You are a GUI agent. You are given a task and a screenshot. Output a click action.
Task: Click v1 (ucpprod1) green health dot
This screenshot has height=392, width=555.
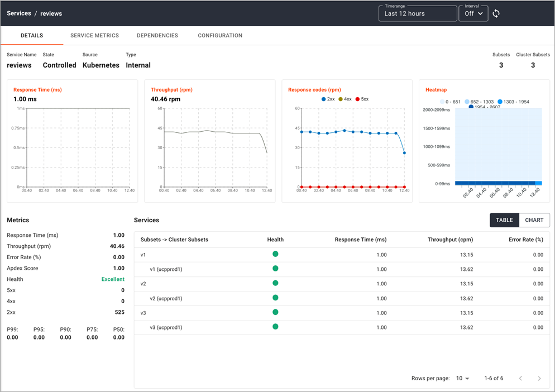(x=275, y=269)
